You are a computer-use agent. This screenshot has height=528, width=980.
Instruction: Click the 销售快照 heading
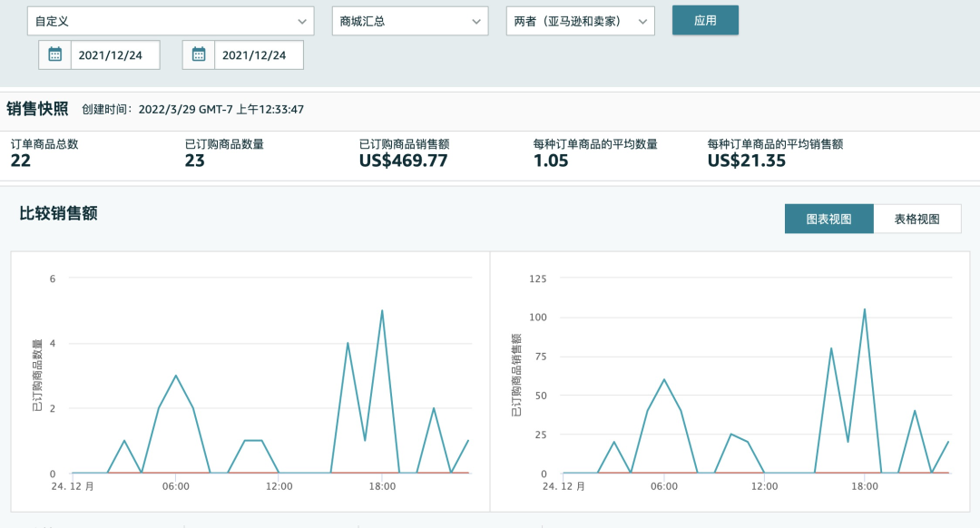(x=37, y=109)
